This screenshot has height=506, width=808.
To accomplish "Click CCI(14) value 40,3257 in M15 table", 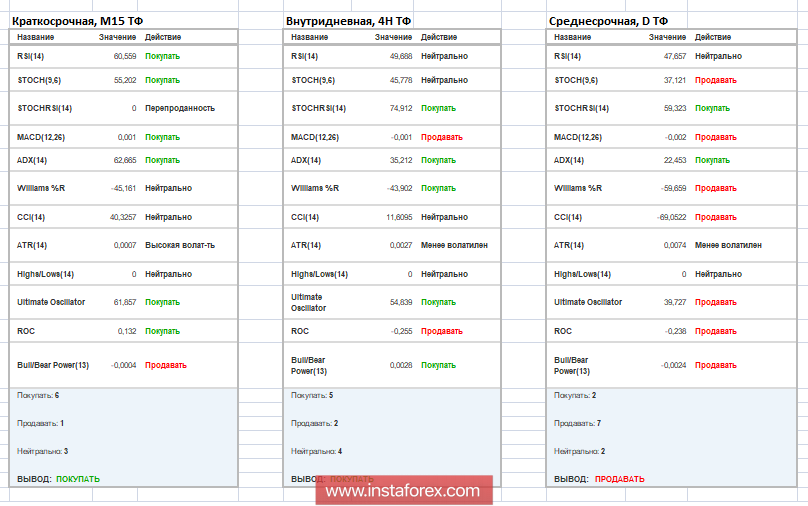I will [123, 217].
